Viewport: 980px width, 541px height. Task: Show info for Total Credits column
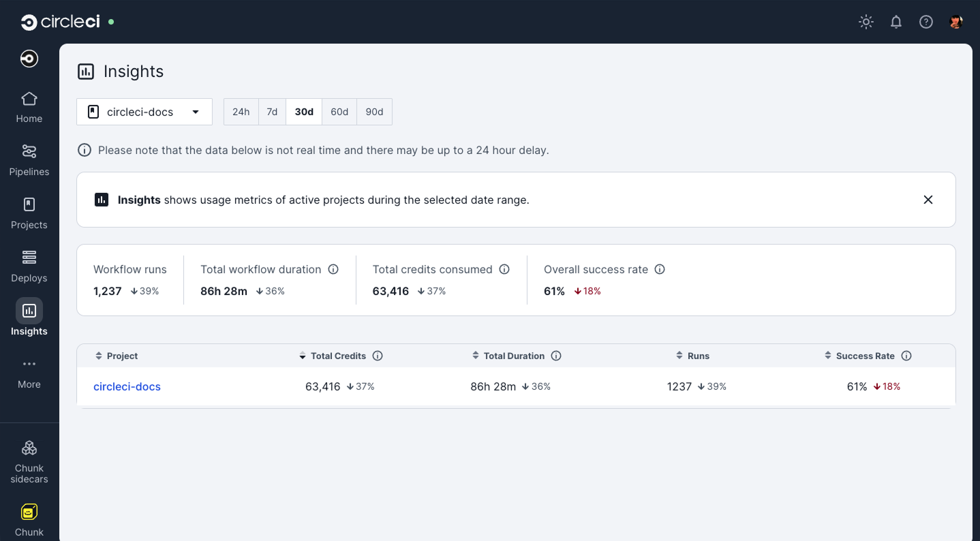coord(378,356)
